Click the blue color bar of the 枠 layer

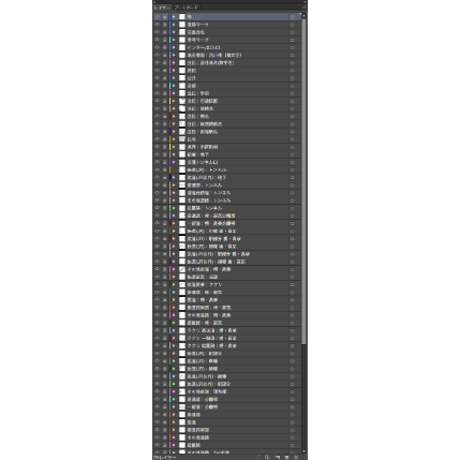click(170, 16)
